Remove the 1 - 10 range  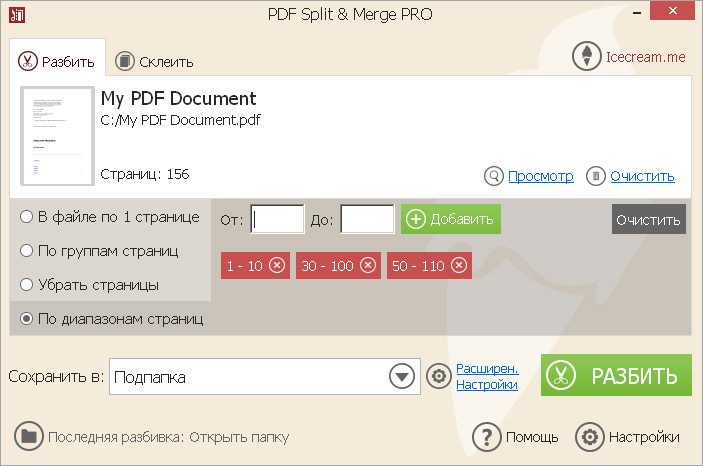tap(277, 266)
